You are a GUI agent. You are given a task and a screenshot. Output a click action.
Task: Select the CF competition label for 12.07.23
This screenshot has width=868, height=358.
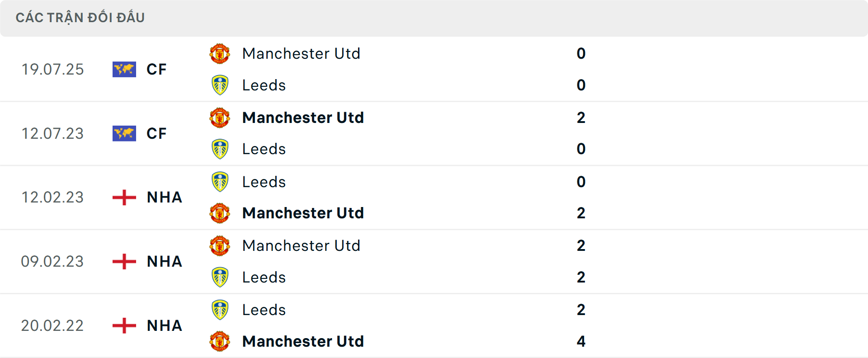click(156, 133)
